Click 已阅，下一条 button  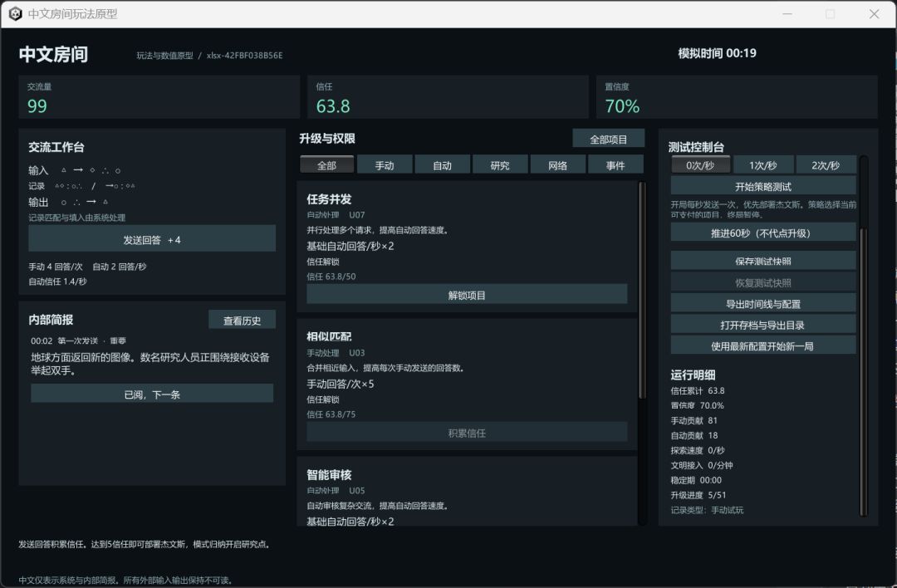pyautogui.click(x=152, y=394)
